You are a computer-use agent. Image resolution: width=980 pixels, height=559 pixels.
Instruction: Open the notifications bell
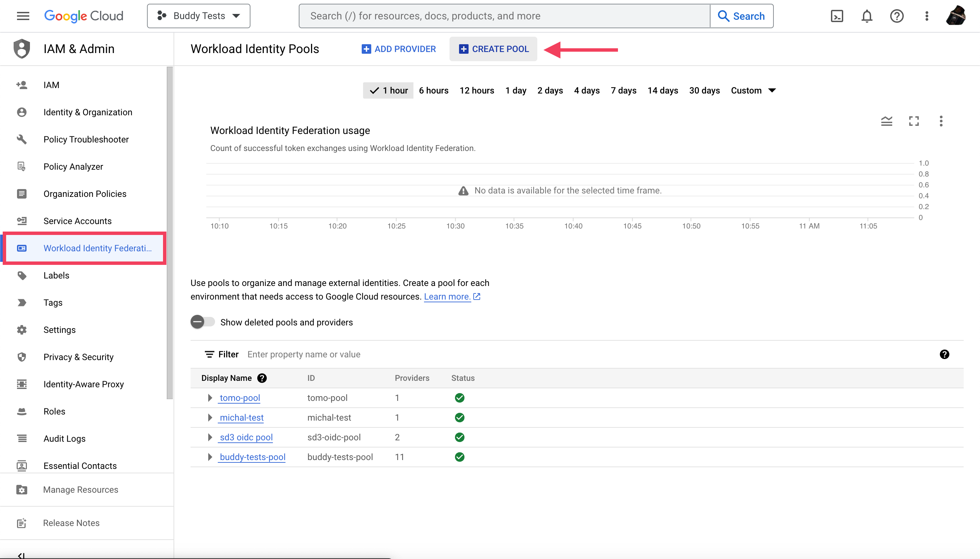pyautogui.click(x=867, y=16)
